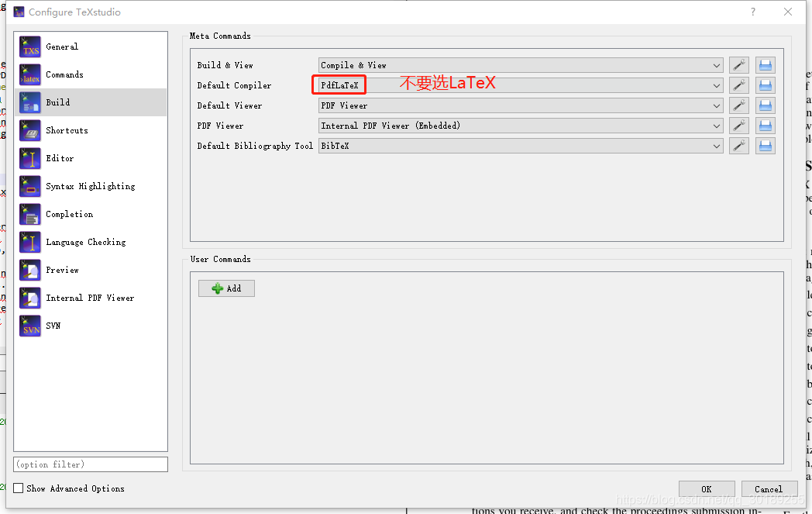Click the Internal PDF Viewer label
The height and width of the screenshot is (514, 812).
(x=90, y=298)
